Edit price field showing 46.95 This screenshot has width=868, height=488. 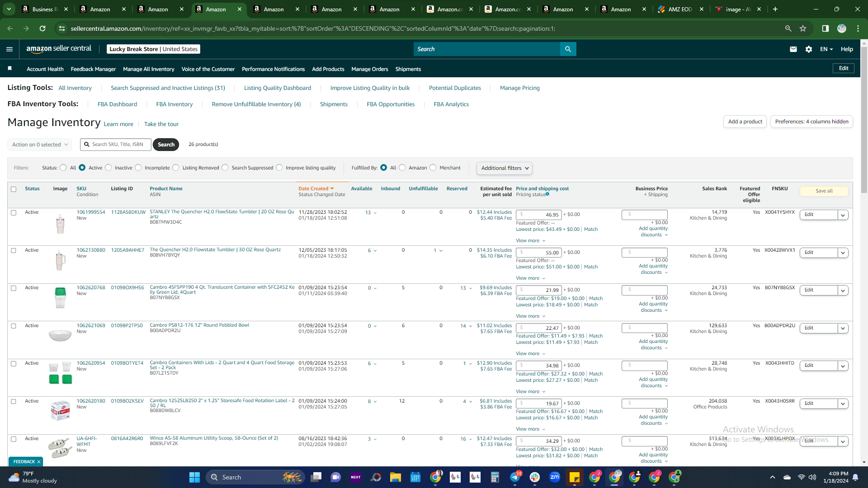click(539, 215)
